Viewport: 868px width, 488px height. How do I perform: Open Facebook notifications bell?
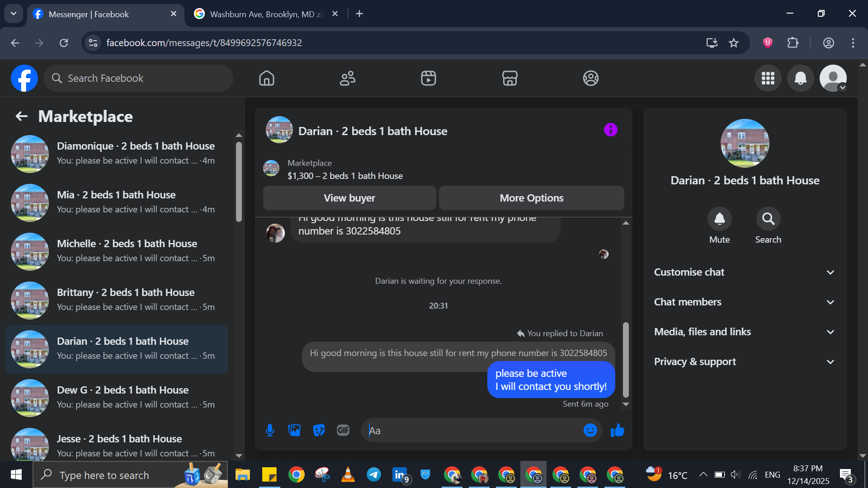point(800,78)
